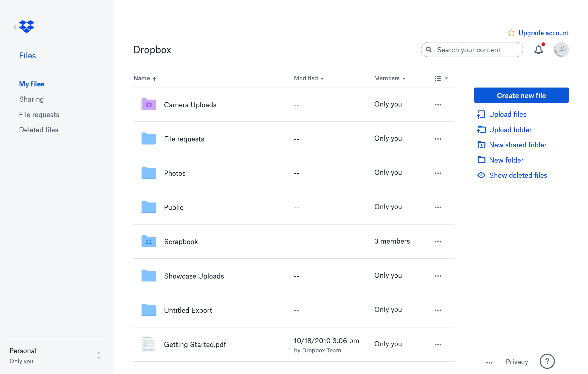Click the Upload folder icon
This screenshot has width=588, height=374.
[481, 130]
